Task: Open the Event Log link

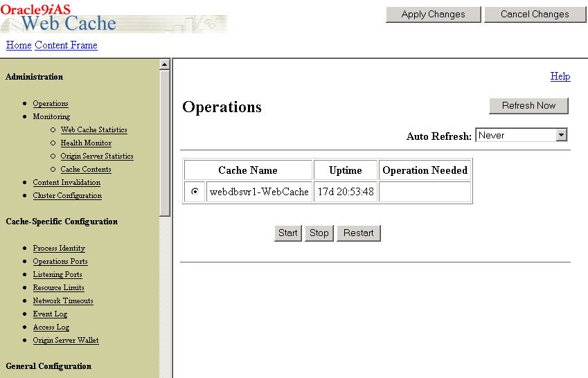Action: point(51,314)
